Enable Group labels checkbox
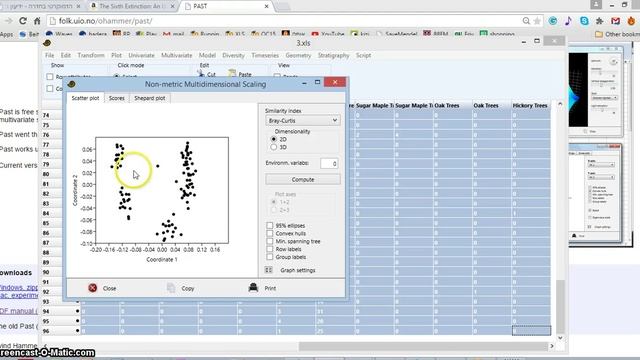The height and width of the screenshot is (360, 640). (x=270, y=257)
